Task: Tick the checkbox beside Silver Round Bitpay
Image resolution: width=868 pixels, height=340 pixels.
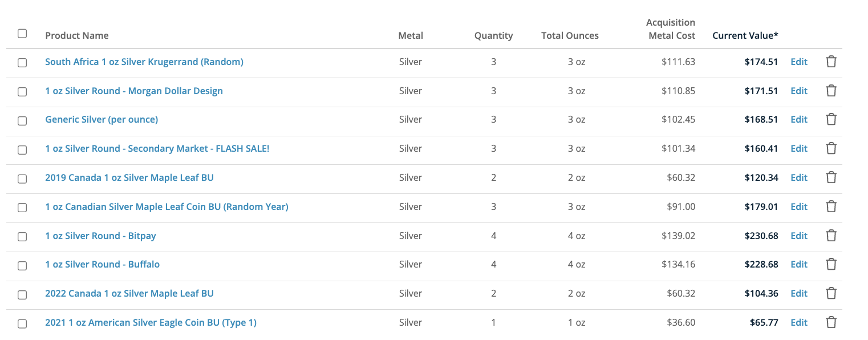Action: pos(22,237)
